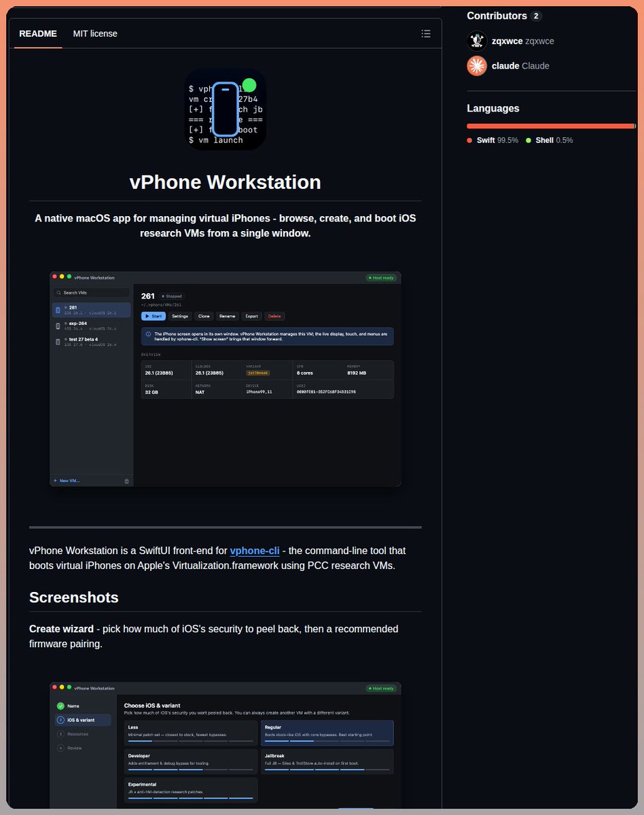Image resolution: width=644 pixels, height=815 pixels.
Task: Select the exp-264 VM row in sidebar
Action: [92, 326]
